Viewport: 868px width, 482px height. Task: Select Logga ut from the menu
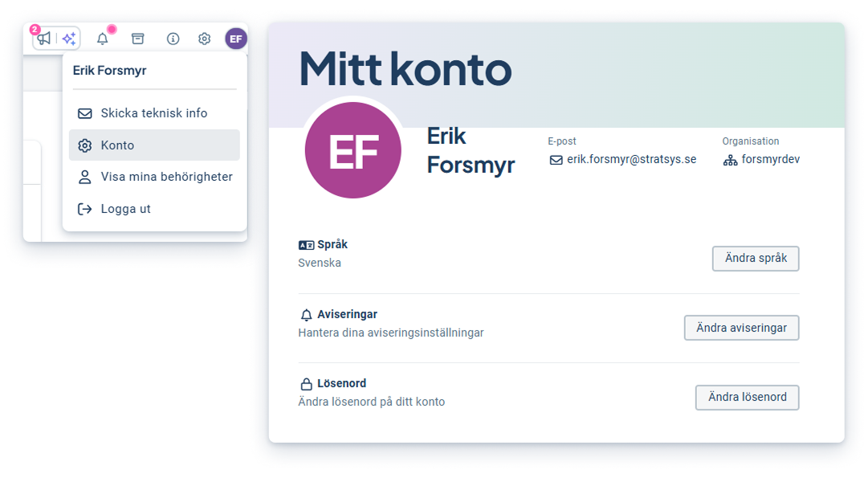click(154, 209)
